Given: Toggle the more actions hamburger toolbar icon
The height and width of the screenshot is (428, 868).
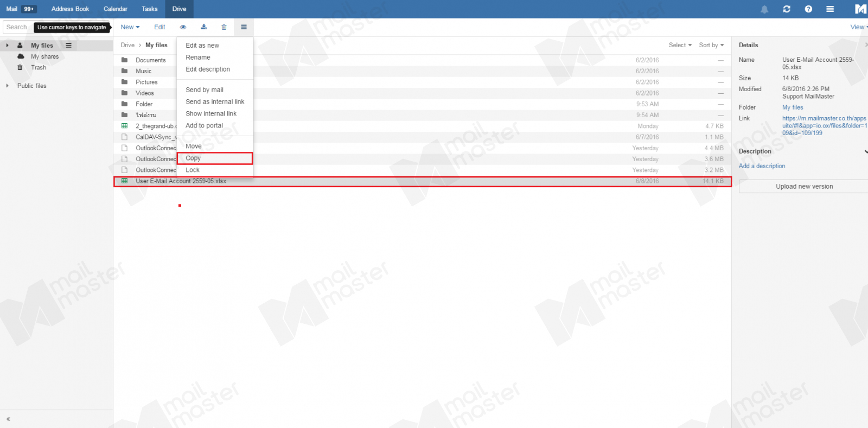Looking at the screenshot, I should click(x=244, y=27).
